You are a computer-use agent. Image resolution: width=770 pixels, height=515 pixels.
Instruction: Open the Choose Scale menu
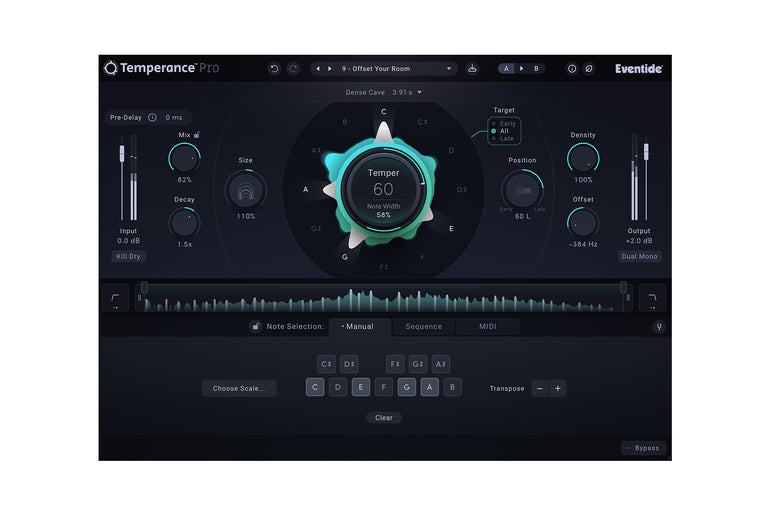[x=239, y=388]
